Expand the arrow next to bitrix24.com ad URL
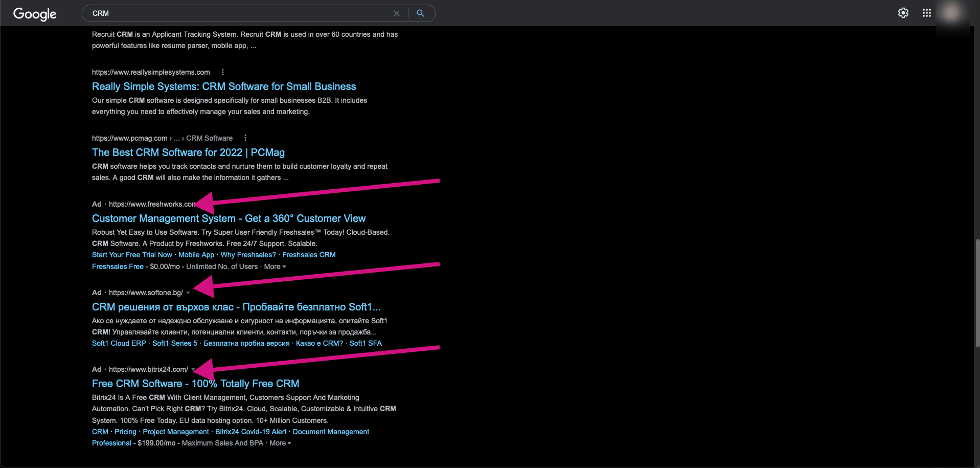This screenshot has width=980, height=468. point(193,369)
